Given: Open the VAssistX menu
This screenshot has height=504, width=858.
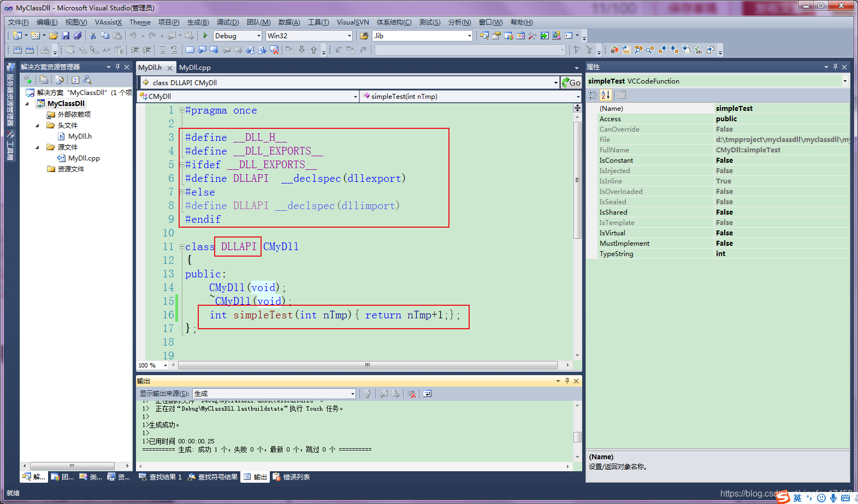Looking at the screenshot, I should pos(108,22).
